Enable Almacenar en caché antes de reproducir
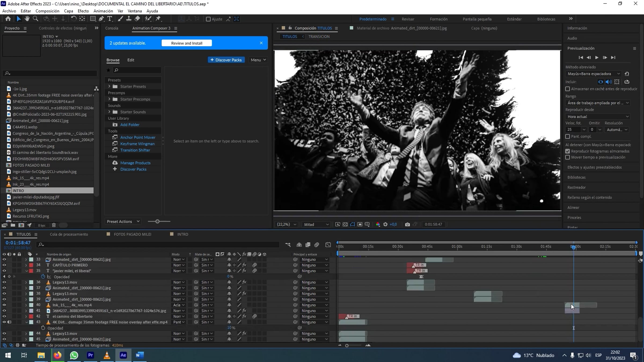This screenshot has height=362, width=644. coord(568,89)
